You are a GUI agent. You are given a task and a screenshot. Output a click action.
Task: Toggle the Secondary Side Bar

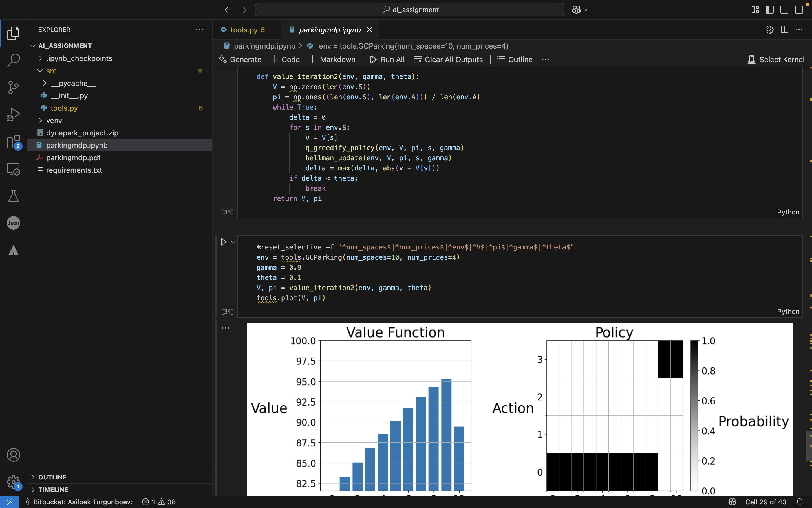[799, 10]
